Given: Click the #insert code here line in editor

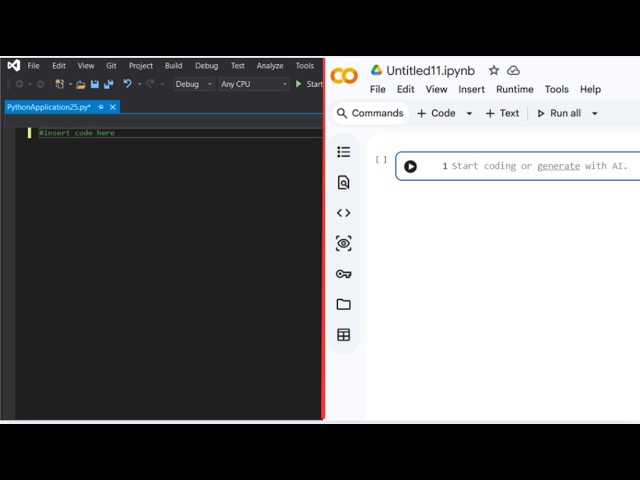Looking at the screenshot, I should coord(77,133).
